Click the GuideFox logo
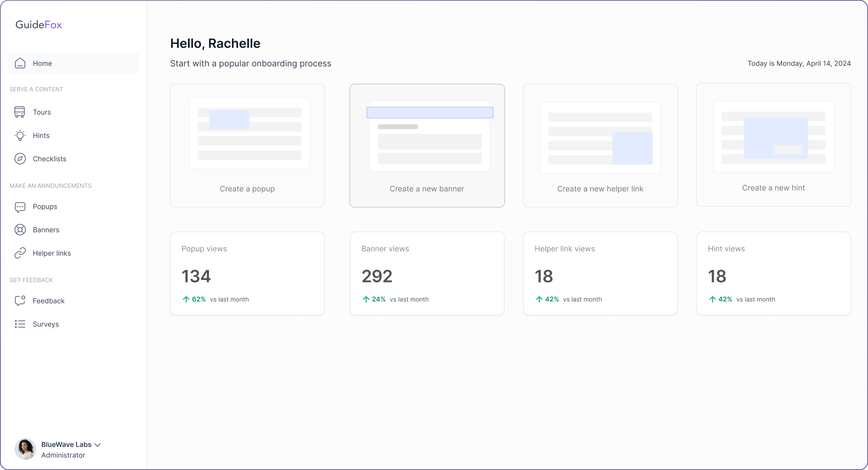 pyautogui.click(x=39, y=24)
